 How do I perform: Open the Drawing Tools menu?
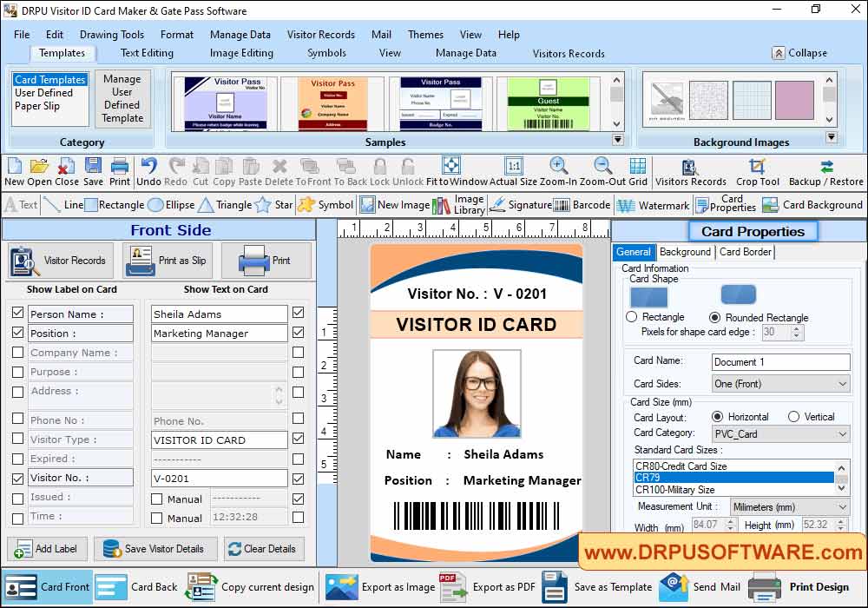pyautogui.click(x=112, y=35)
